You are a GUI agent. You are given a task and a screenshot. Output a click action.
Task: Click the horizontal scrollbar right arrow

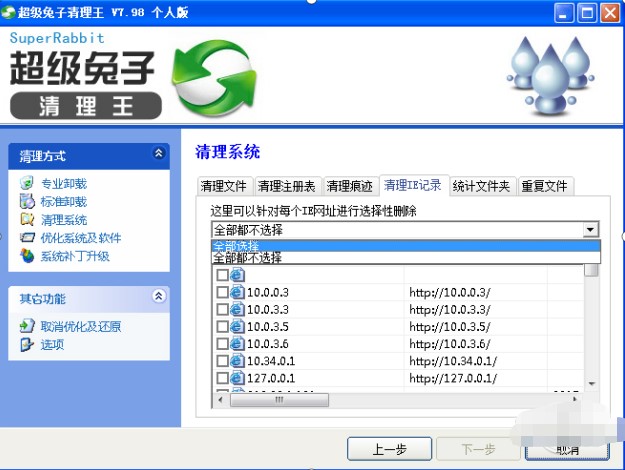point(575,399)
